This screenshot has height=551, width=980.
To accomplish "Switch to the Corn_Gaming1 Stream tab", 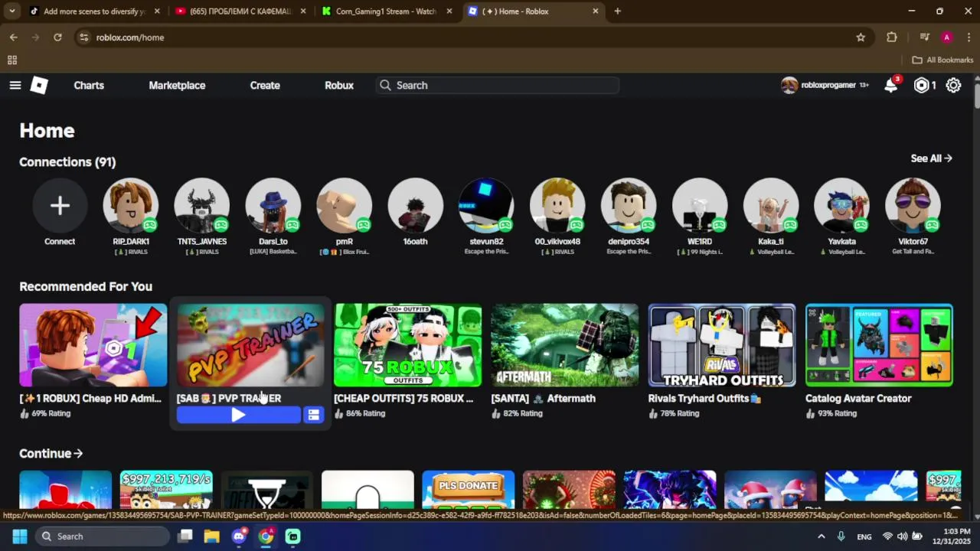I will coord(387,11).
